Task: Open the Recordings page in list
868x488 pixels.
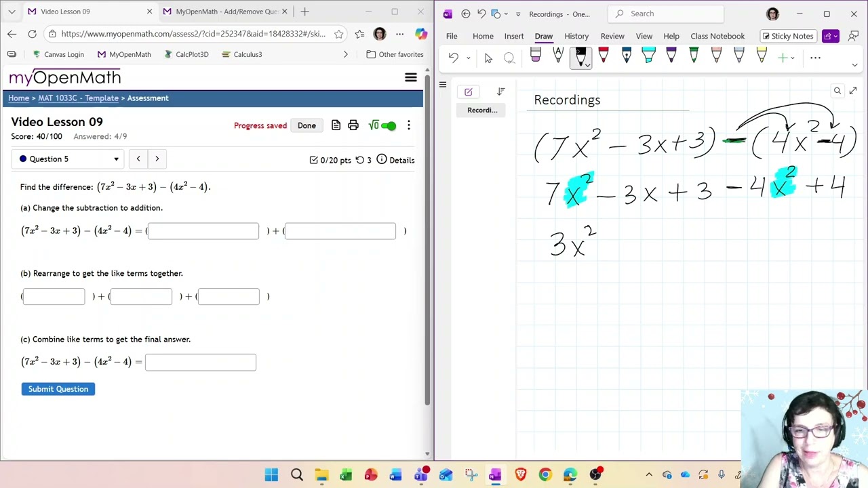Action: (481, 110)
